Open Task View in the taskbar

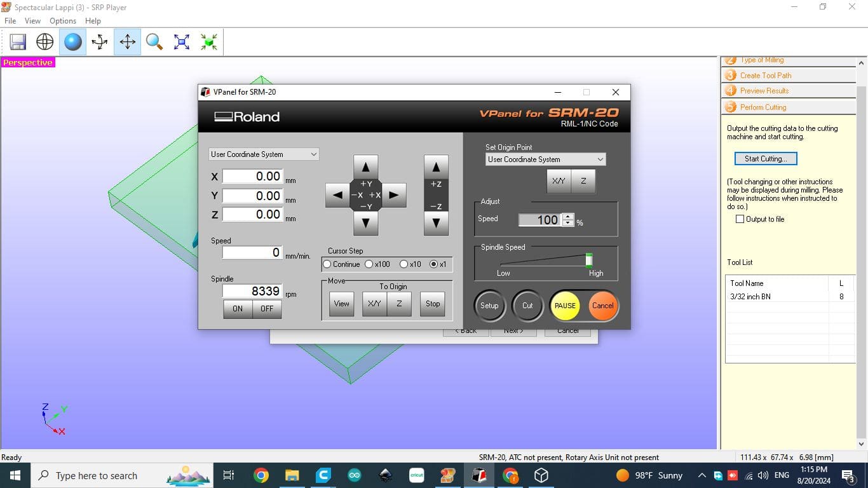point(229,475)
